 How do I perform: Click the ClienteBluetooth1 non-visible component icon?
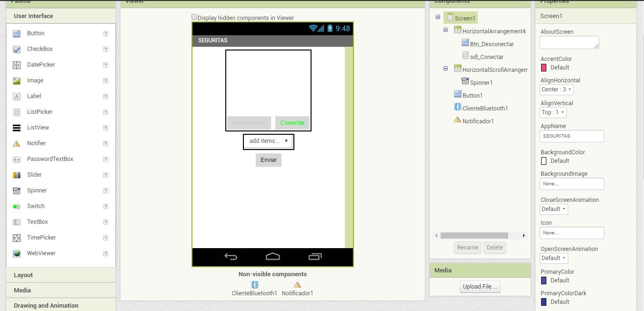(255, 284)
